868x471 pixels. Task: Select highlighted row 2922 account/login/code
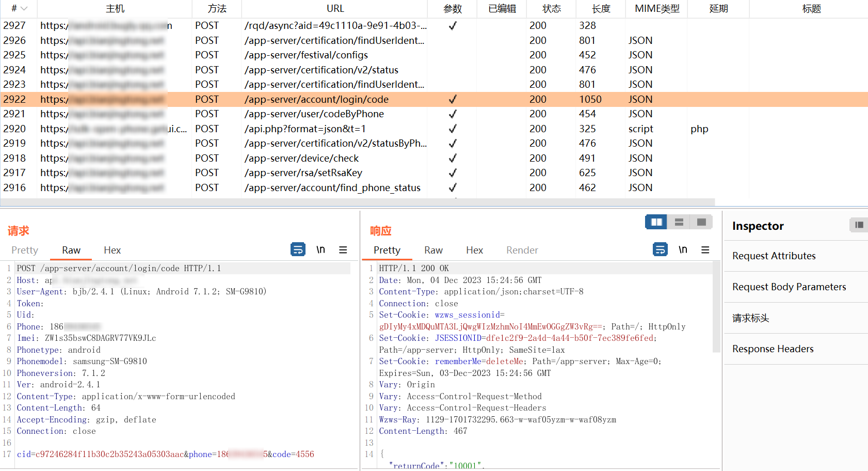[434, 99]
